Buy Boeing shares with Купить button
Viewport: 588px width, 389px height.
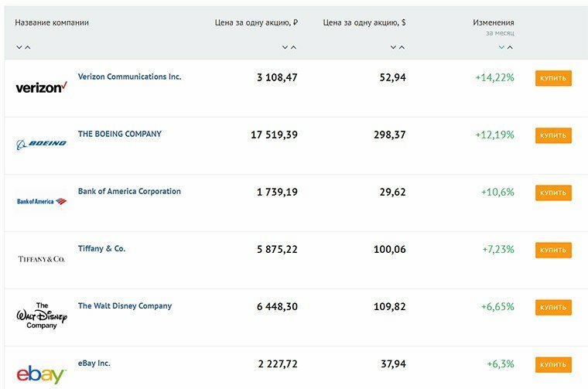tap(553, 135)
